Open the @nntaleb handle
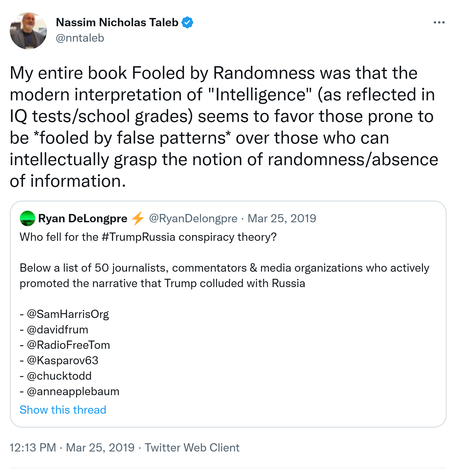 (x=80, y=38)
